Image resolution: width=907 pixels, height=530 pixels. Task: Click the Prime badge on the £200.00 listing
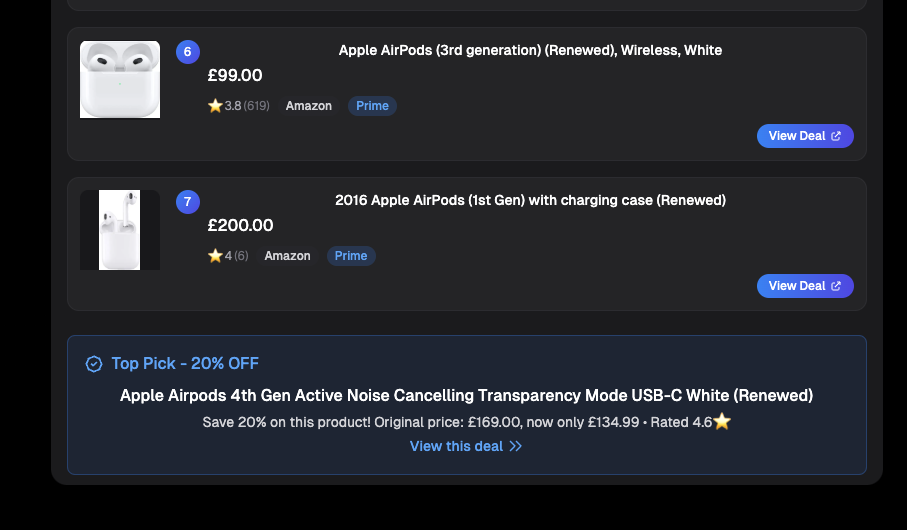(x=351, y=256)
